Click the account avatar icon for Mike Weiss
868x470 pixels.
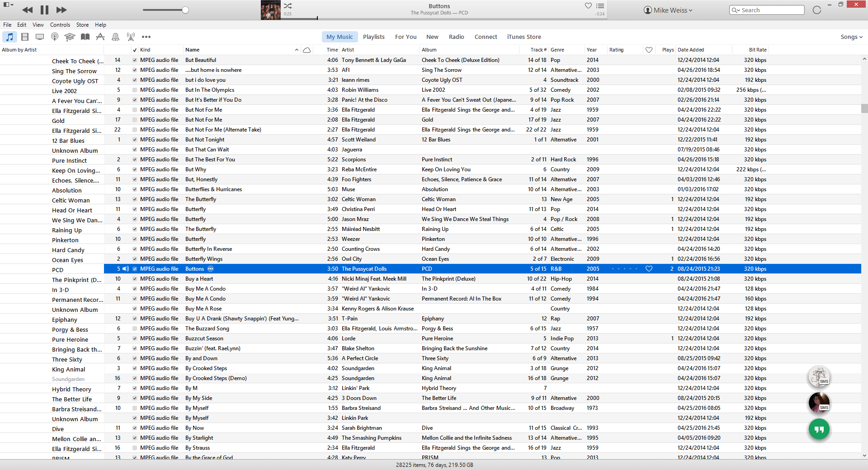point(648,10)
